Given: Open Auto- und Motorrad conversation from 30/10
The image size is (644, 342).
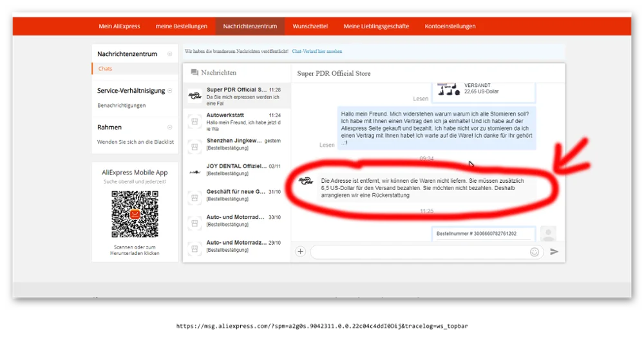Looking at the screenshot, I should click(x=237, y=223).
